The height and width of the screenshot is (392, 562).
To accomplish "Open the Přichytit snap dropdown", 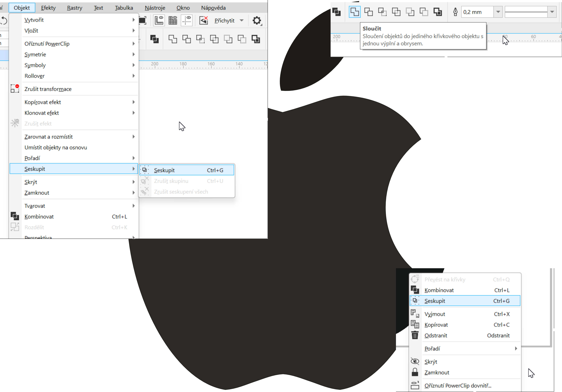I will (242, 21).
